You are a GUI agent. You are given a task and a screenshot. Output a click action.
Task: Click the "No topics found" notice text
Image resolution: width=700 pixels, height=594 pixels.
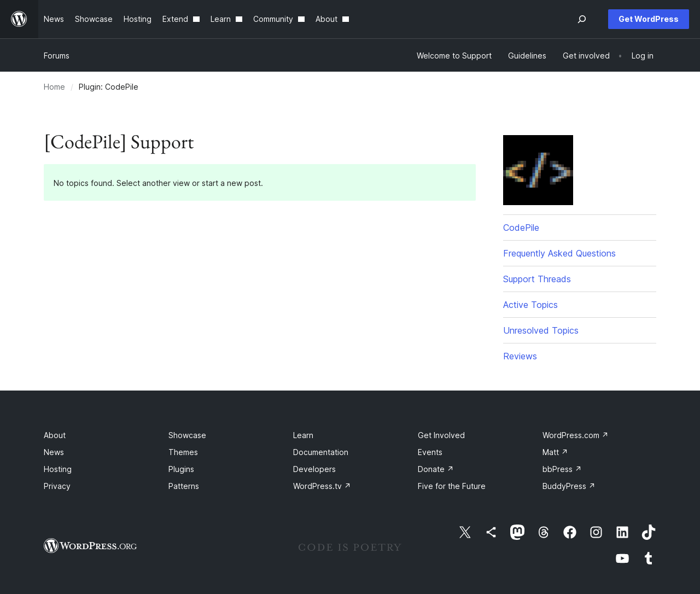pos(158,183)
